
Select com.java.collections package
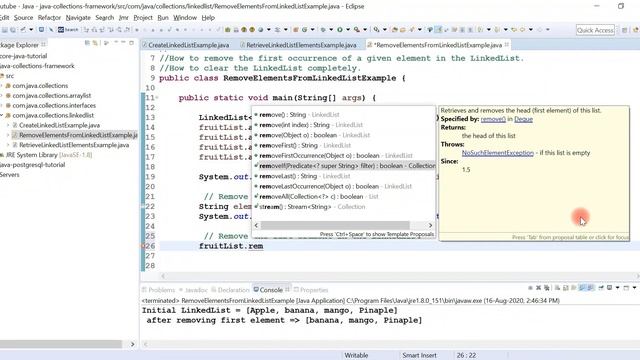tap(40, 86)
